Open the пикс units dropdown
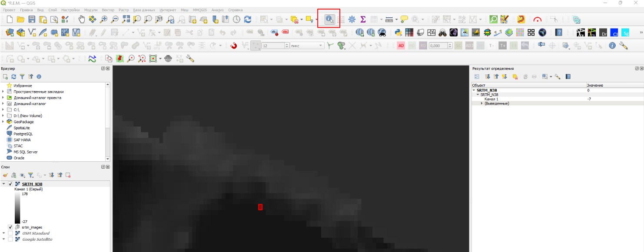The height and width of the screenshot is (252, 644). point(307,45)
